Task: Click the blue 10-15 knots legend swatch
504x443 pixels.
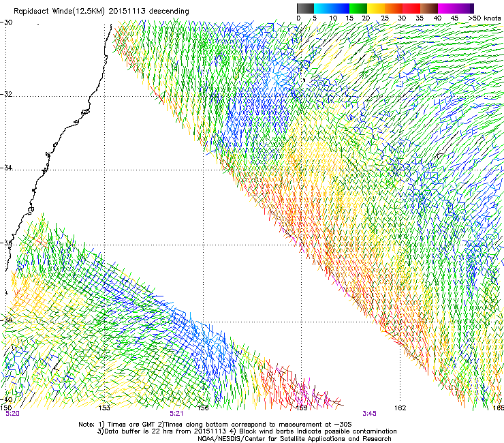Action: (341, 8)
